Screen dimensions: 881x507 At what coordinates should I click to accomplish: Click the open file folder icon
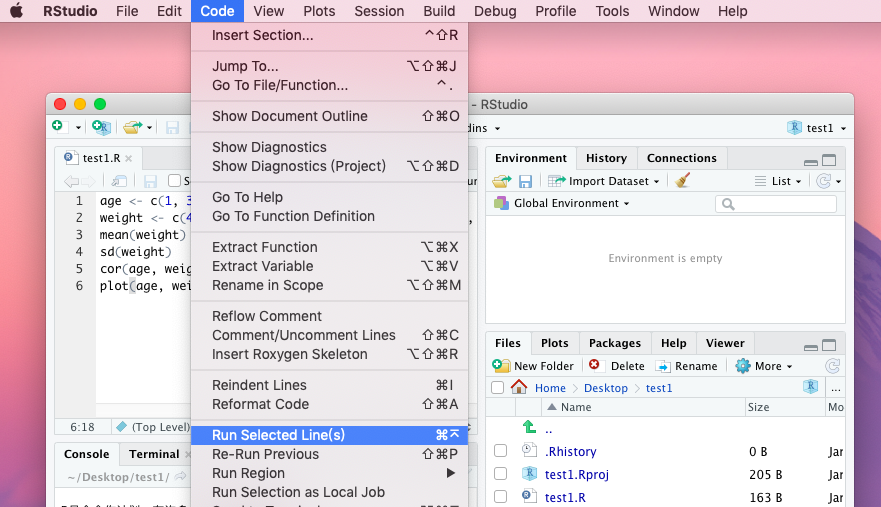(x=133, y=128)
